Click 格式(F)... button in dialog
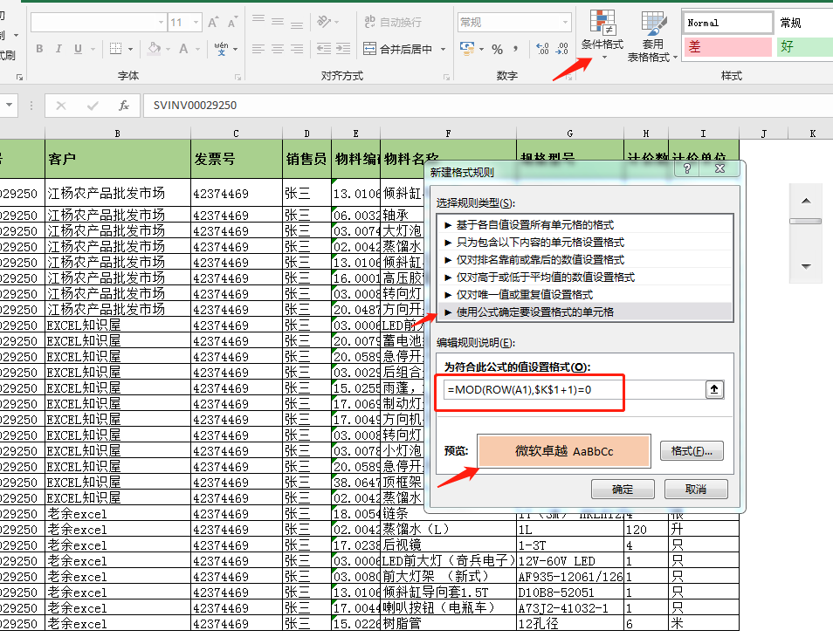833x644 pixels. coord(692,451)
